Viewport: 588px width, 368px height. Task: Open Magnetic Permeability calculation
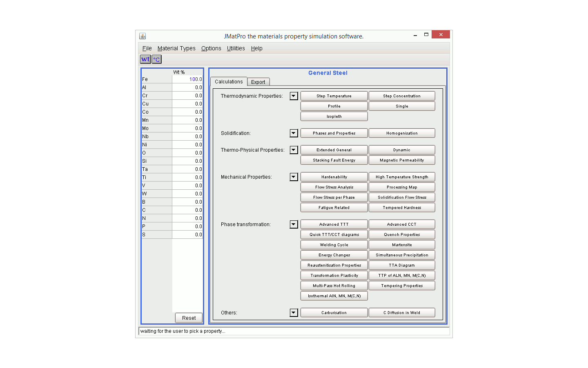pyautogui.click(x=402, y=160)
